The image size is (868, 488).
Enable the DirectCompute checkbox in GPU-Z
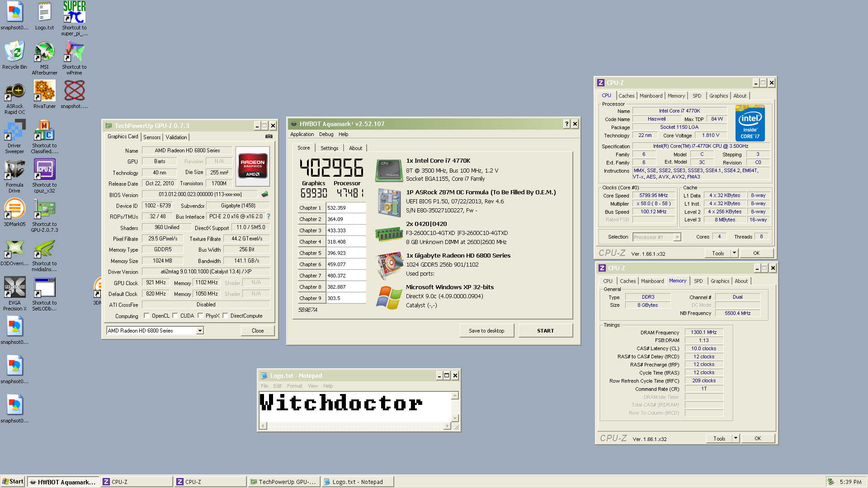tap(225, 316)
